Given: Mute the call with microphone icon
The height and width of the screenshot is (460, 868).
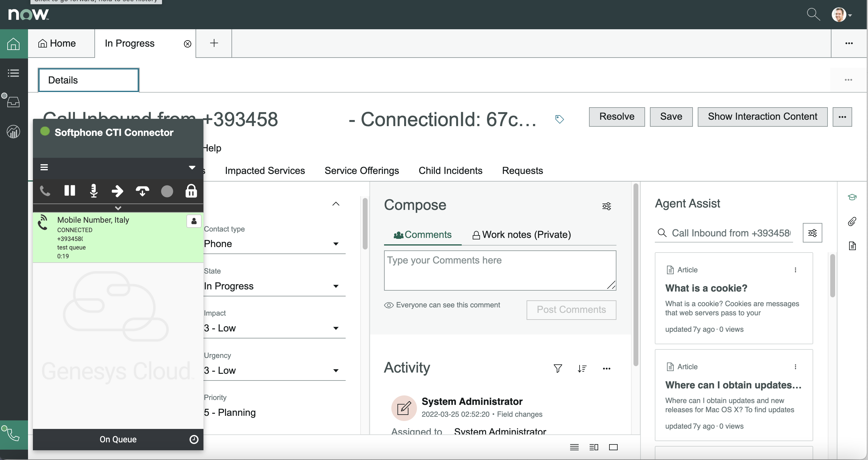Looking at the screenshot, I should [94, 191].
